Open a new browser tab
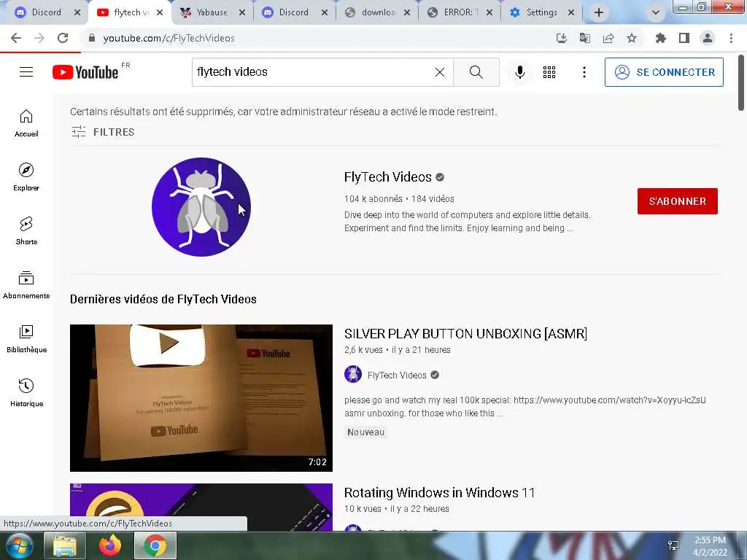 point(599,12)
